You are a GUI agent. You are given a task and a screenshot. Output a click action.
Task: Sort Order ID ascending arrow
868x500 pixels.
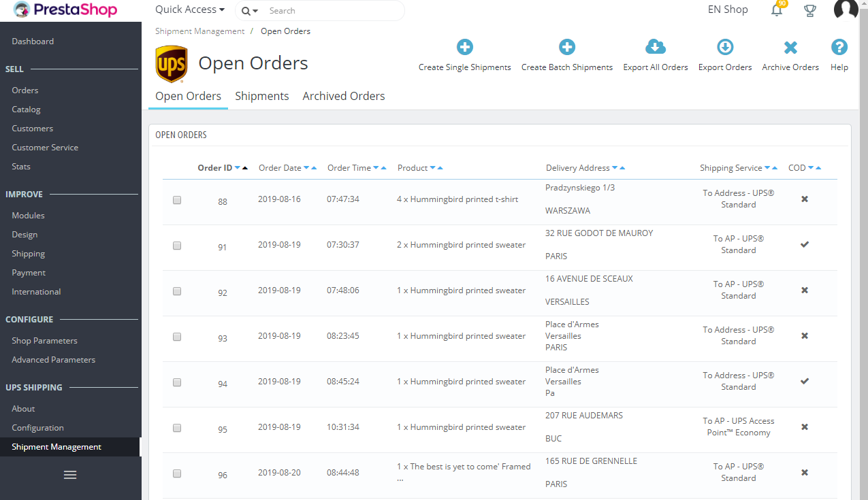[245, 168]
